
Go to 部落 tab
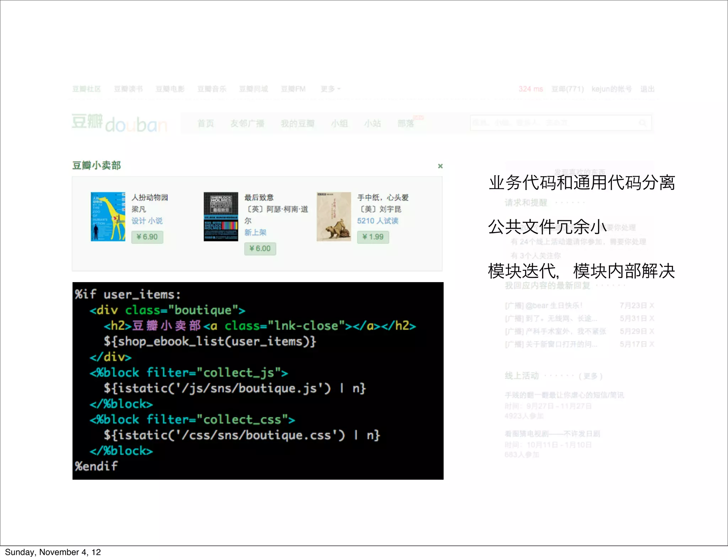point(406,123)
